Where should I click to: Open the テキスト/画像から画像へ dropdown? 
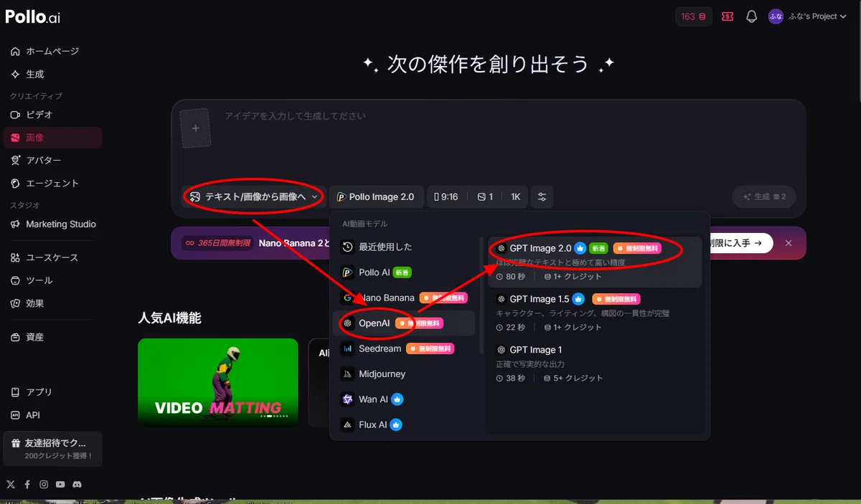coord(254,196)
